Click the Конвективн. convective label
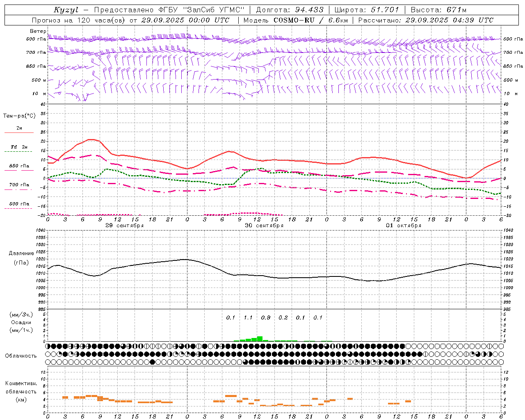525x420 pixels. point(21,383)
